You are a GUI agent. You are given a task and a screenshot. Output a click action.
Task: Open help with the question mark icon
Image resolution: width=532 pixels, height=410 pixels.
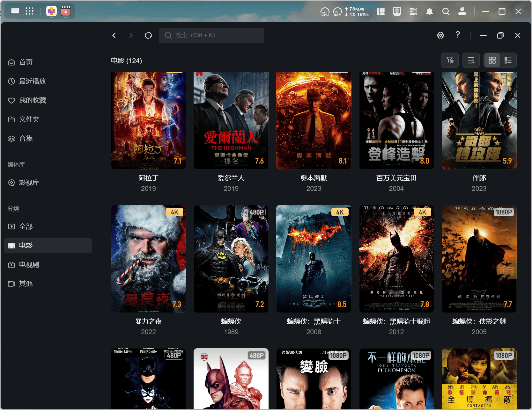[x=458, y=35]
